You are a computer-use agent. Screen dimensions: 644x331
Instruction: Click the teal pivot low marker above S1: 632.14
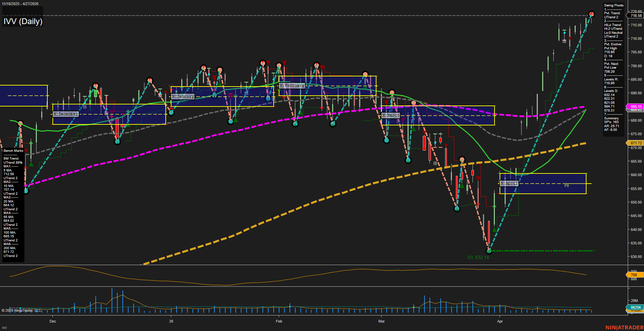click(489, 251)
